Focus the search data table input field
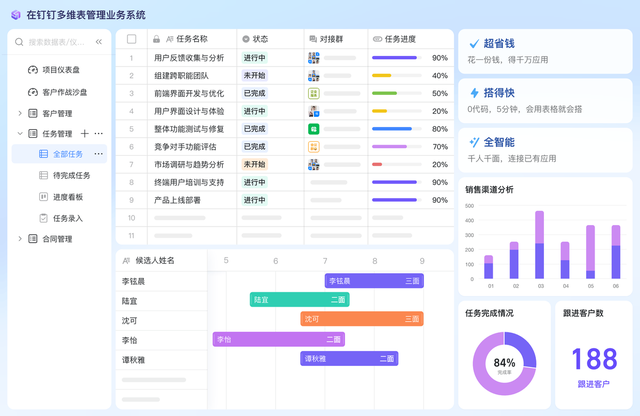Screen dimensions: 640x416 click(59, 42)
